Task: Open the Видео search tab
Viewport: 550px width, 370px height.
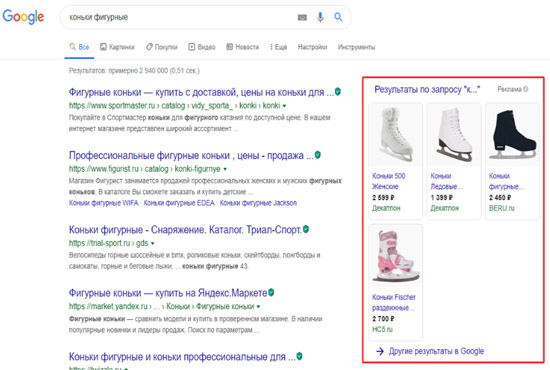Action: (202, 47)
